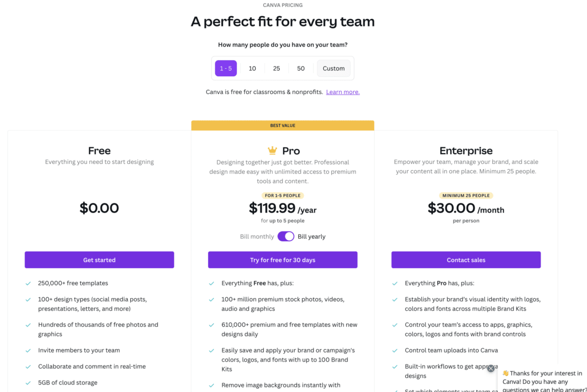Click checkmark next to 5GB of cloud storage
The width and height of the screenshot is (587, 392).
pyautogui.click(x=28, y=383)
